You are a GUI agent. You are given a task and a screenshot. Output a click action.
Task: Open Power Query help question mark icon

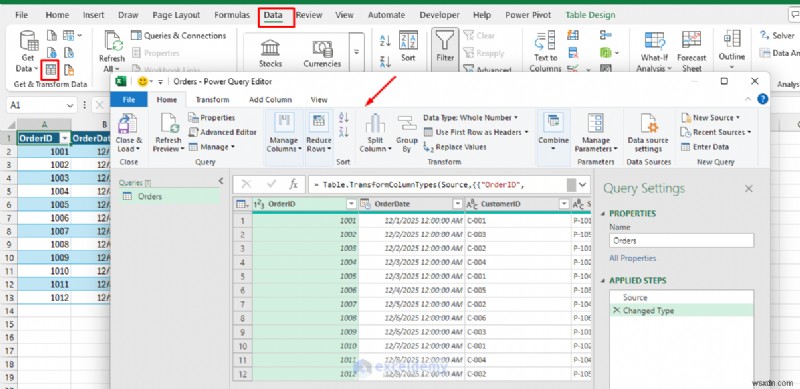click(762, 99)
